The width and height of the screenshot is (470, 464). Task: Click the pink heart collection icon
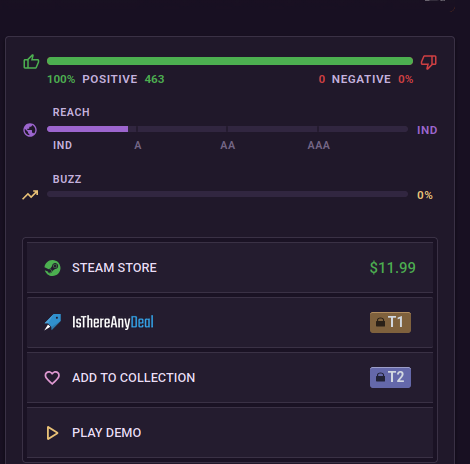pyautogui.click(x=52, y=378)
